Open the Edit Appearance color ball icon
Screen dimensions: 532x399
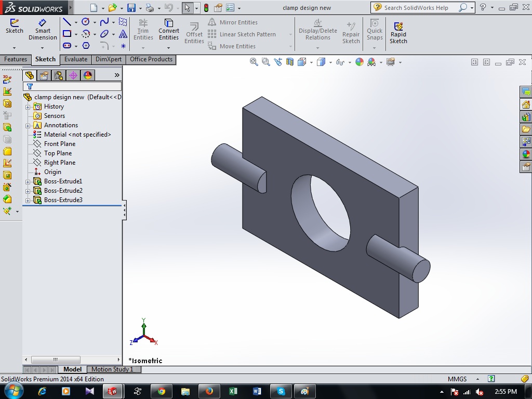360,62
